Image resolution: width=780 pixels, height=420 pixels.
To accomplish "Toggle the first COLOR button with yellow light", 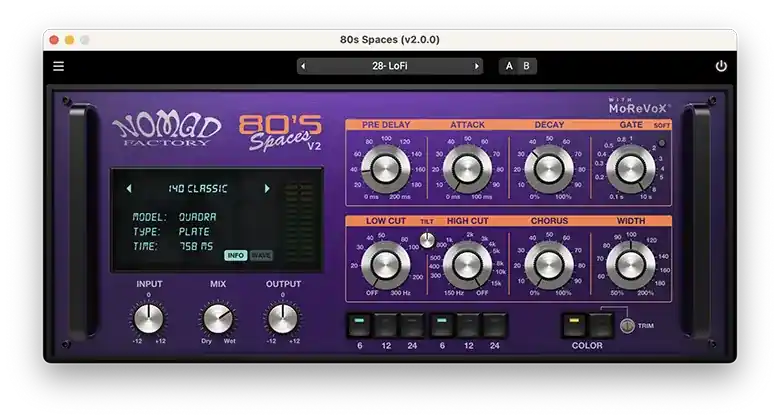I will [574, 325].
